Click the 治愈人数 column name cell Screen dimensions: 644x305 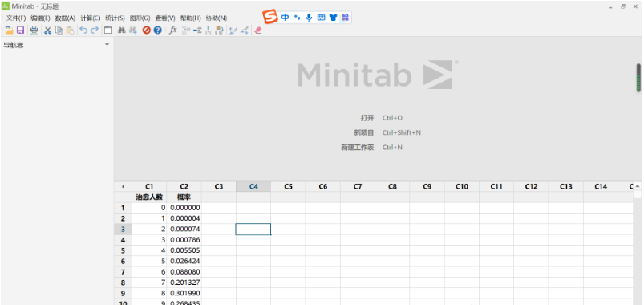[149, 197]
